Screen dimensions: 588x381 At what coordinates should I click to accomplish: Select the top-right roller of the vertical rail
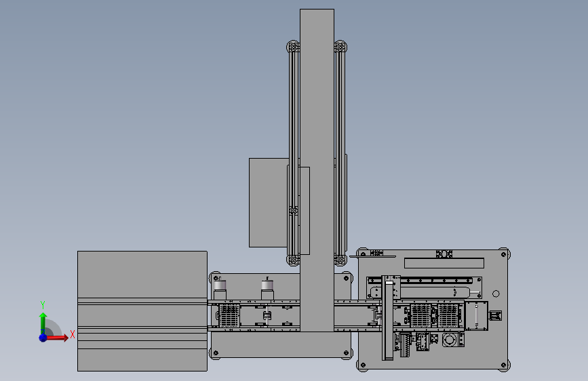coord(340,47)
